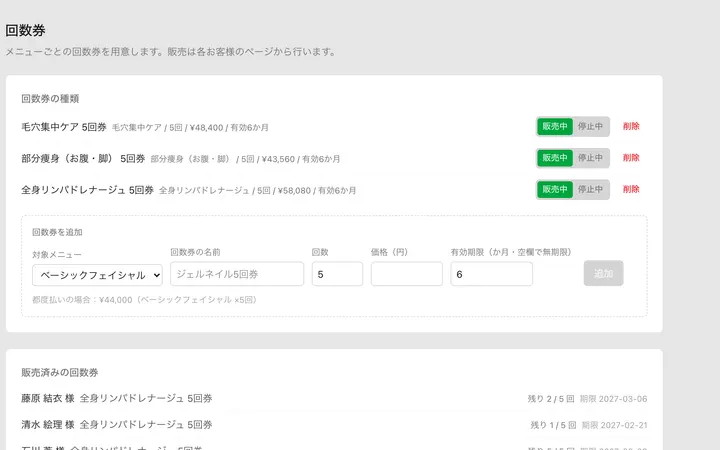Set 部分痩身（お腹・脚）5回券 to 販売中

tap(555, 158)
